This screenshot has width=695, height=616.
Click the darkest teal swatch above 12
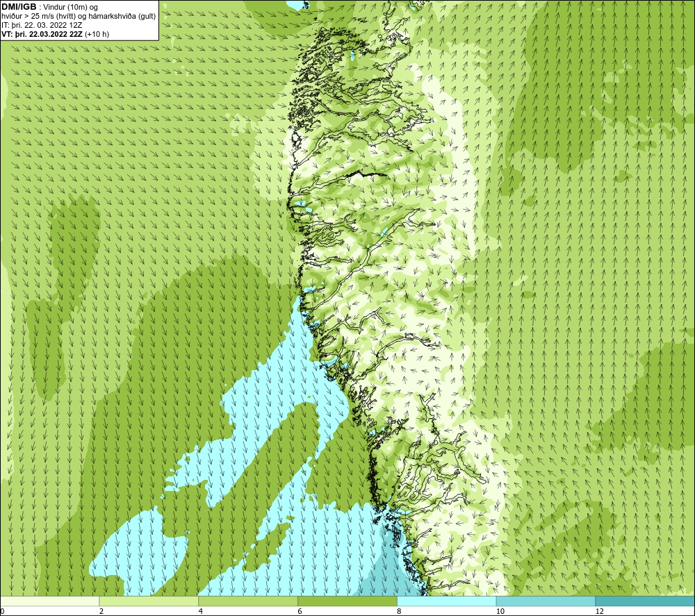[x=646, y=601]
